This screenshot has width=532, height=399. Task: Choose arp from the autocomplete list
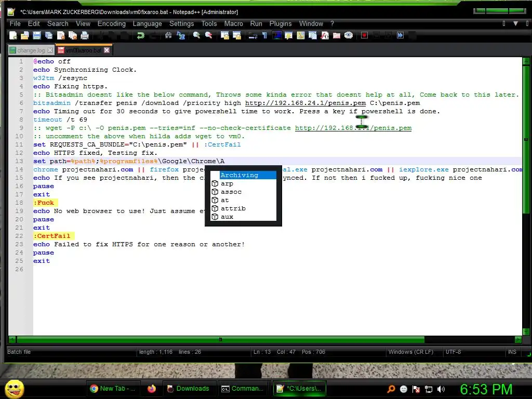(243, 183)
